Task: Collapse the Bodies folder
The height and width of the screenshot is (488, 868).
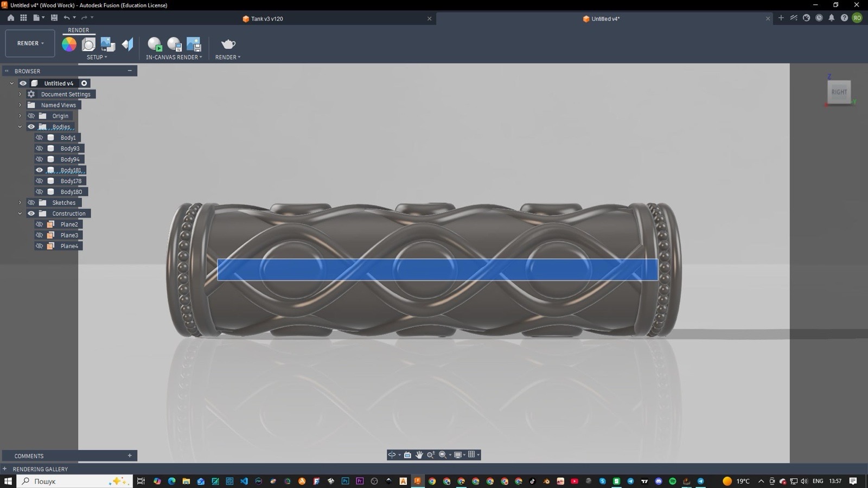Action: (20, 127)
